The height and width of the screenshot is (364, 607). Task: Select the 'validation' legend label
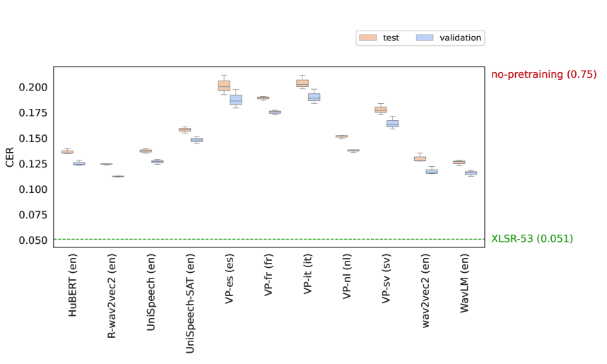point(460,37)
